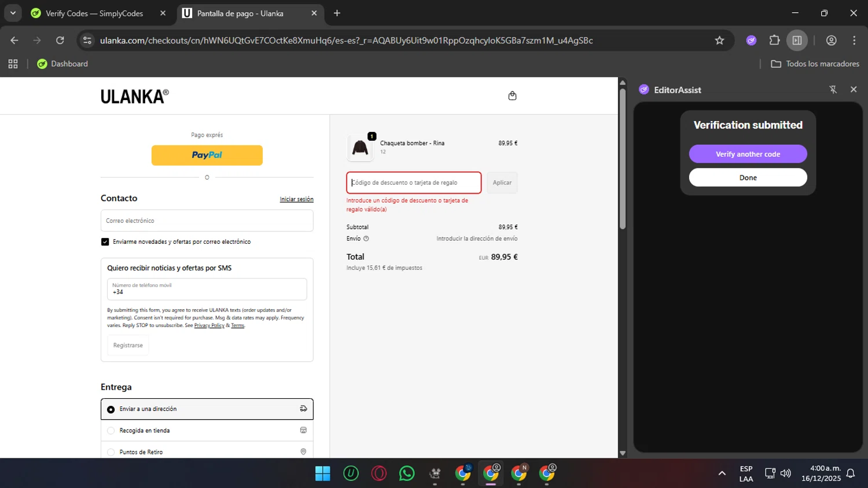Click the Registrarse button
868x488 pixels.
tap(128, 345)
